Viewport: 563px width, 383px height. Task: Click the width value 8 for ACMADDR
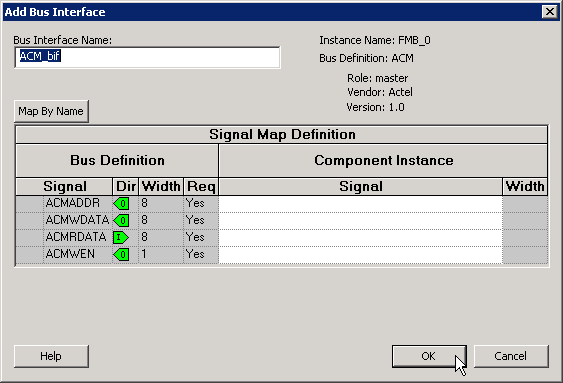tap(144, 203)
